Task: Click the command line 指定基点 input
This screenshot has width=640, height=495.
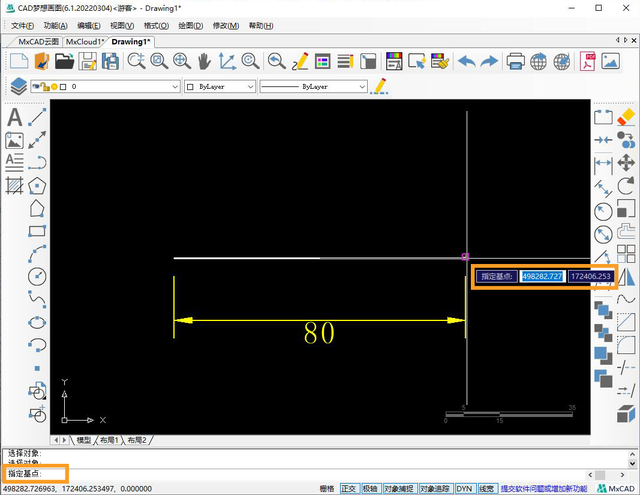Action: (x=294, y=474)
